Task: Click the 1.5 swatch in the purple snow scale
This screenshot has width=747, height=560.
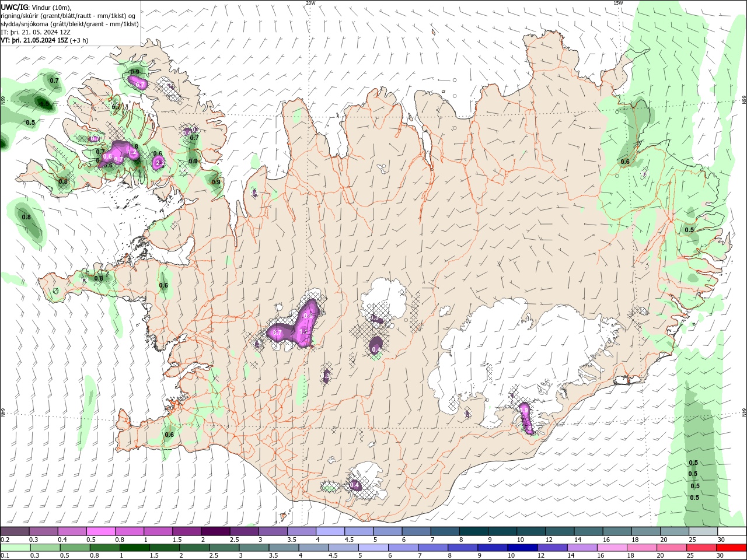Action: (187, 531)
